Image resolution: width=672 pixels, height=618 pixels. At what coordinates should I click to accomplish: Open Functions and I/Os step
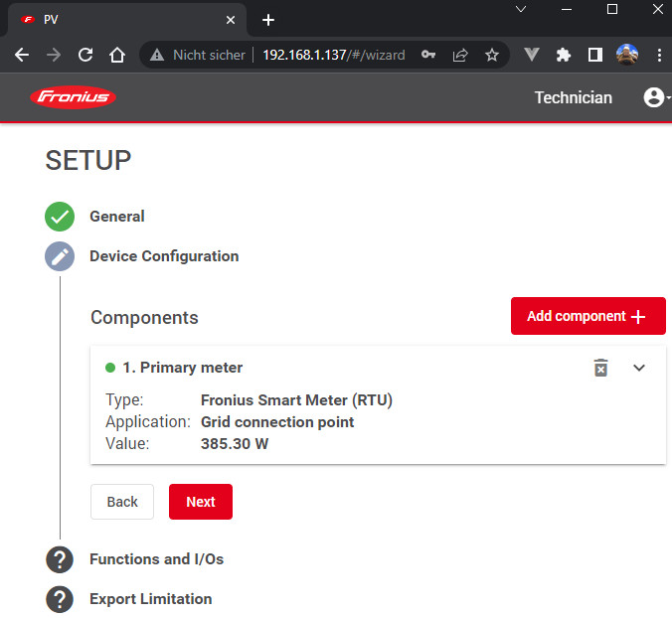pyautogui.click(x=156, y=559)
